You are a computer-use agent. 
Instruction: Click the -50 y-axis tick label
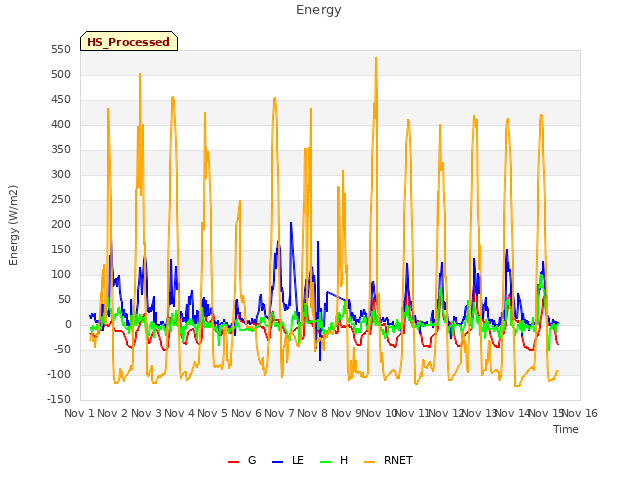[x=63, y=350]
